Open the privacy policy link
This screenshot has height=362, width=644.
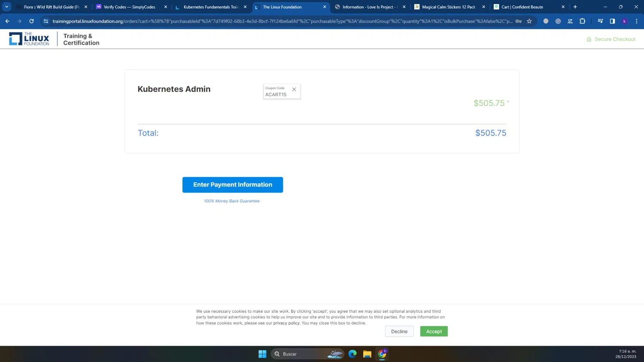pos(286,323)
